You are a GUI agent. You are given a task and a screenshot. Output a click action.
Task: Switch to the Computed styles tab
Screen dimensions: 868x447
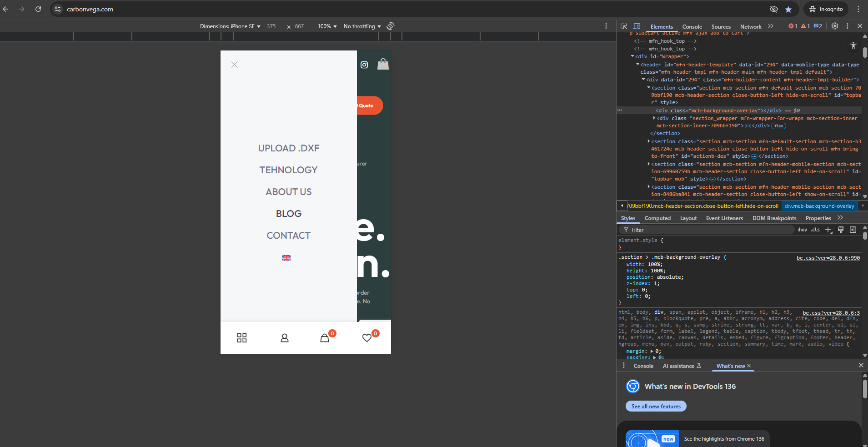[x=657, y=218]
